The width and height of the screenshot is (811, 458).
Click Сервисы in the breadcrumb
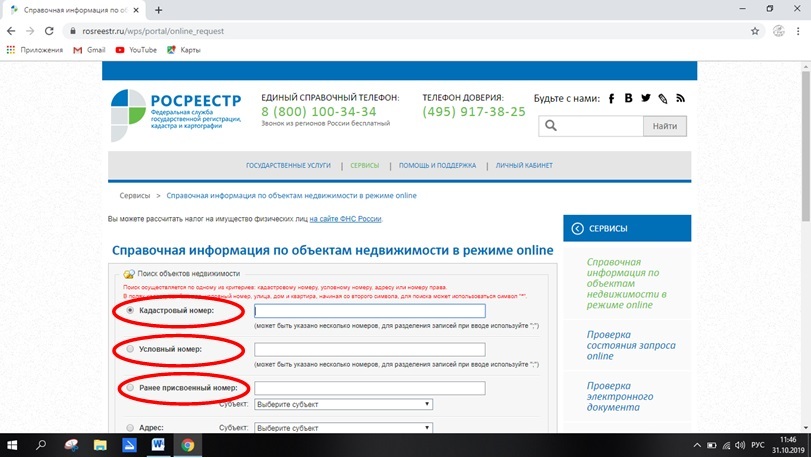coord(134,196)
